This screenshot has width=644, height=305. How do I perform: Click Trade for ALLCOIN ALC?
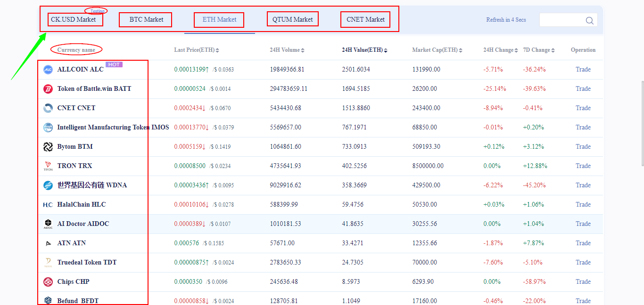click(583, 69)
